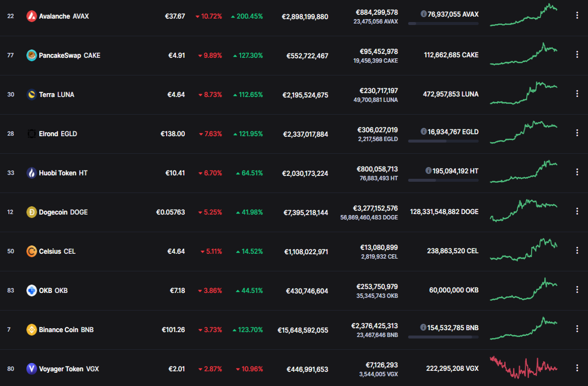Image resolution: width=588 pixels, height=386 pixels.
Task: Click PancakeSwap 7-day change 127.30%
Action: pyautogui.click(x=248, y=55)
